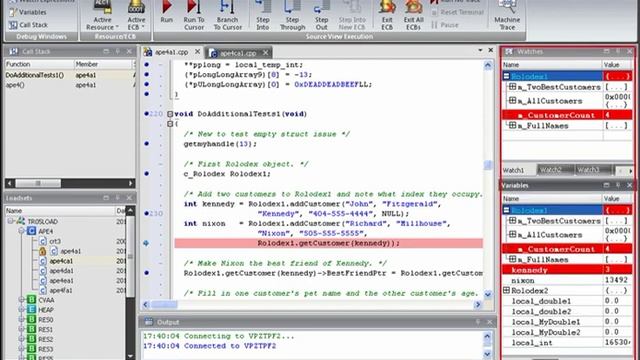This screenshot has height=360, width=640.
Task: Select the local_int variable row
Action: [567, 343]
